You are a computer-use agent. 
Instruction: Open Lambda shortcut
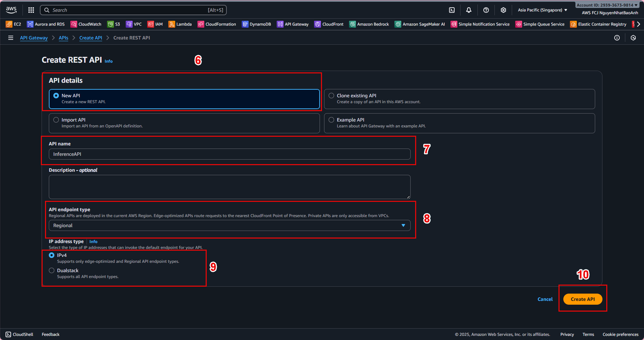coord(180,24)
